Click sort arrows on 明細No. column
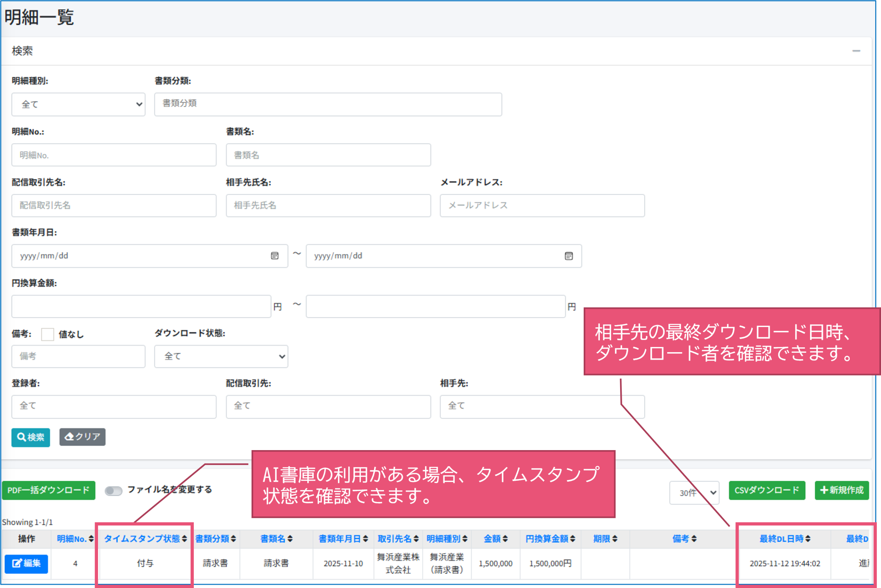The width and height of the screenshot is (881, 588). [91, 539]
